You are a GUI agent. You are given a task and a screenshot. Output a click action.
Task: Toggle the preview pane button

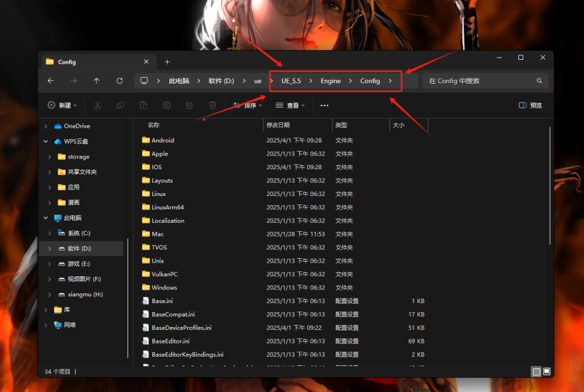(530, 105)
